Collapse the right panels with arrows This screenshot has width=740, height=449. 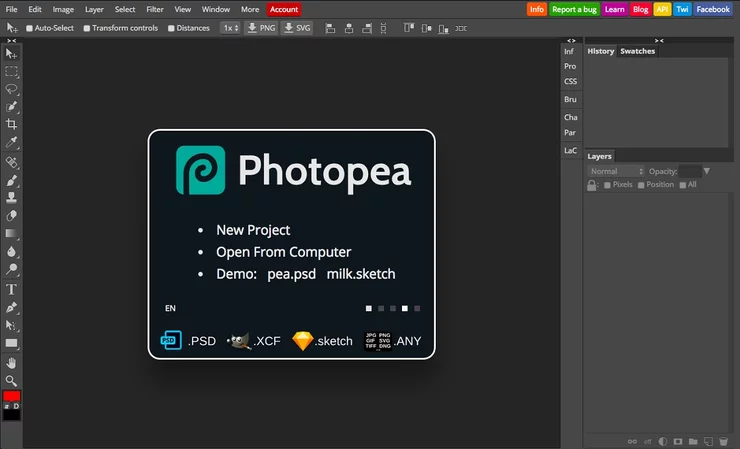point(659,41)
